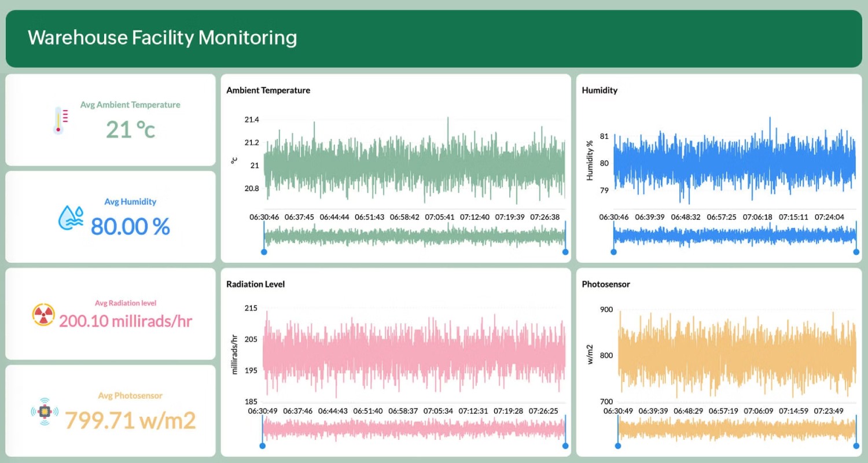Click the left range handle under Humidity chart
Viewport: 868px width, 463px height.
coord(613,252)
